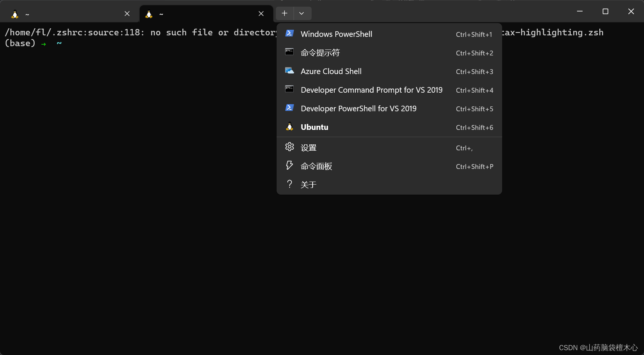644x355 pixels.
Task: Open 命令提示符 profile
Action: [x=389, y=53]
